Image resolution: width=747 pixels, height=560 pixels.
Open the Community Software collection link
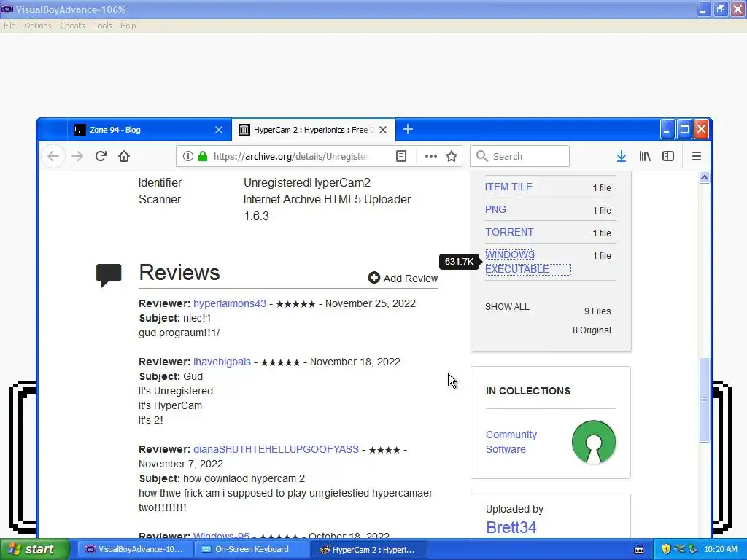pyautogui.click(x=511, y=442)
